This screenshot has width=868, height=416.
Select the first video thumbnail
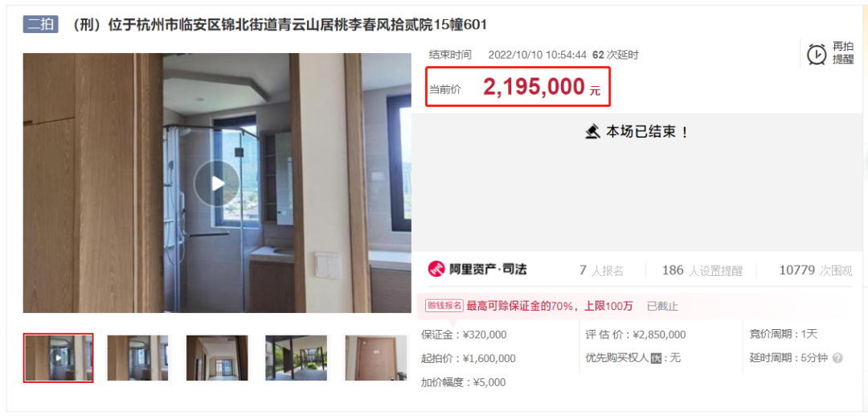pyautogui.click(x=58, y=358)
